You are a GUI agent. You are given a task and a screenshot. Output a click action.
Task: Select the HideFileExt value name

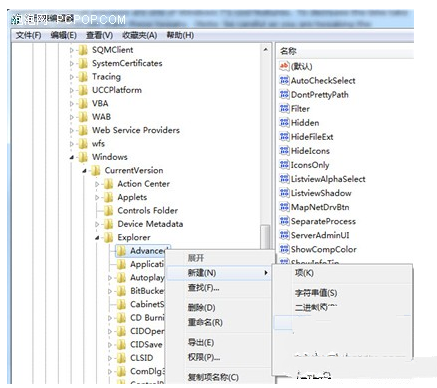point(312,137)
